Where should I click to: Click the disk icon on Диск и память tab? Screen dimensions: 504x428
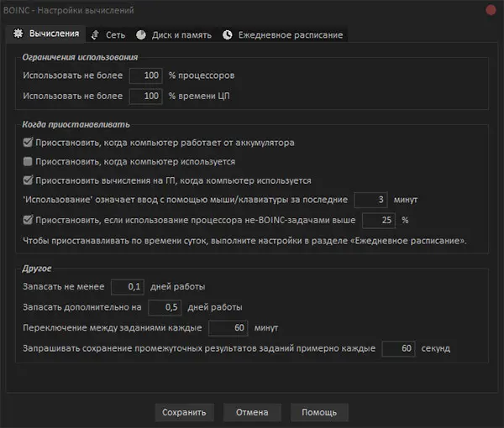pyautogui.click(x=140, y=34)
